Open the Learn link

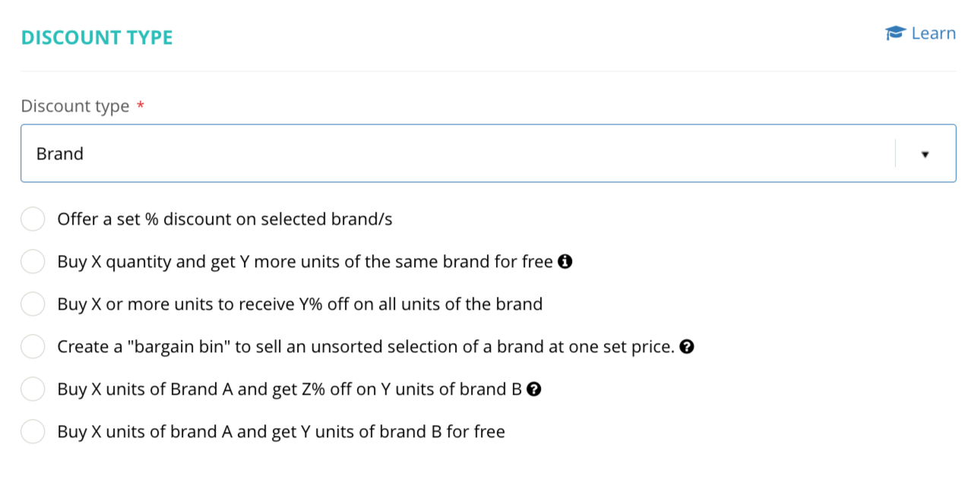pos(933,33)
